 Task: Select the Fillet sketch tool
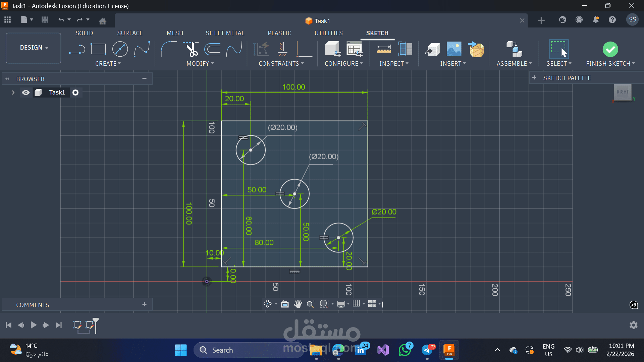pos(169,50)
